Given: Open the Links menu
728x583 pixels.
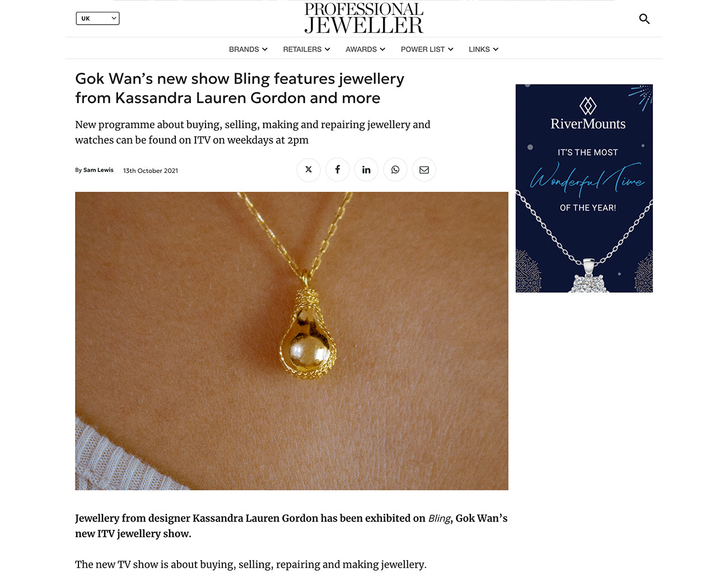Looking at the screenshot, I should (x=483, y=49).
